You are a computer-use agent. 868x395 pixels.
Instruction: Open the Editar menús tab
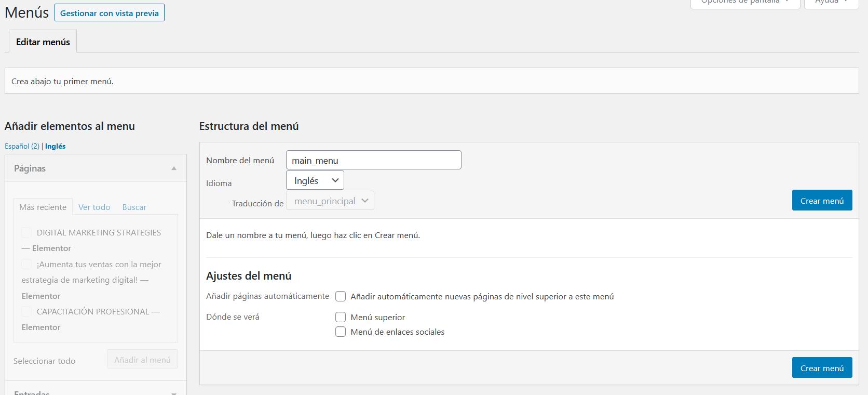point(43,42)
